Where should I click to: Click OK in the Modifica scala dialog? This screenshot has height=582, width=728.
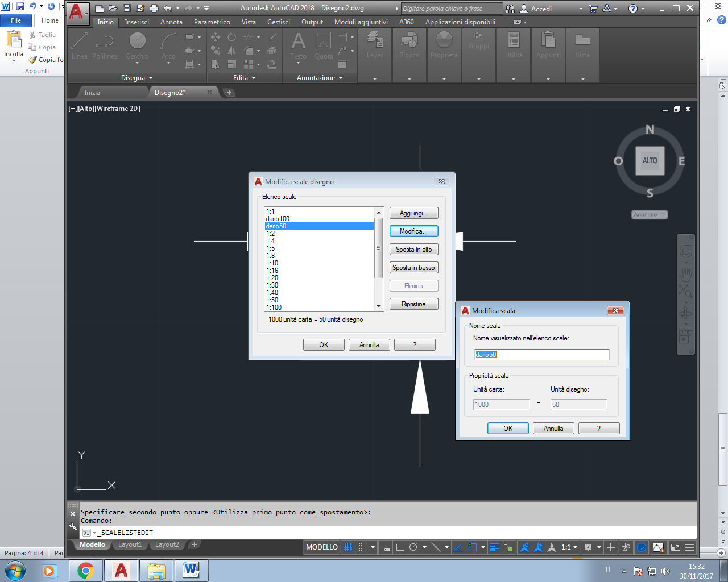pos(508,429)
